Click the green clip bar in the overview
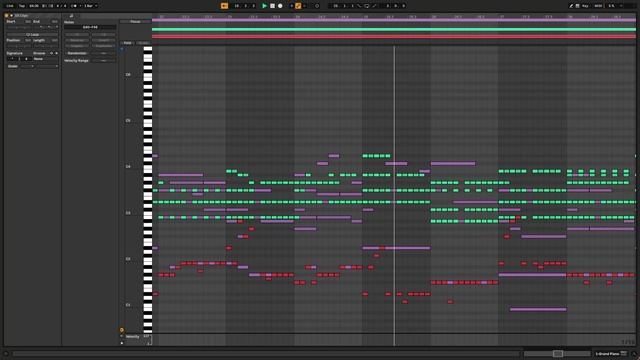The width and height of the screenshot is (640, 360). pos(393,29)
